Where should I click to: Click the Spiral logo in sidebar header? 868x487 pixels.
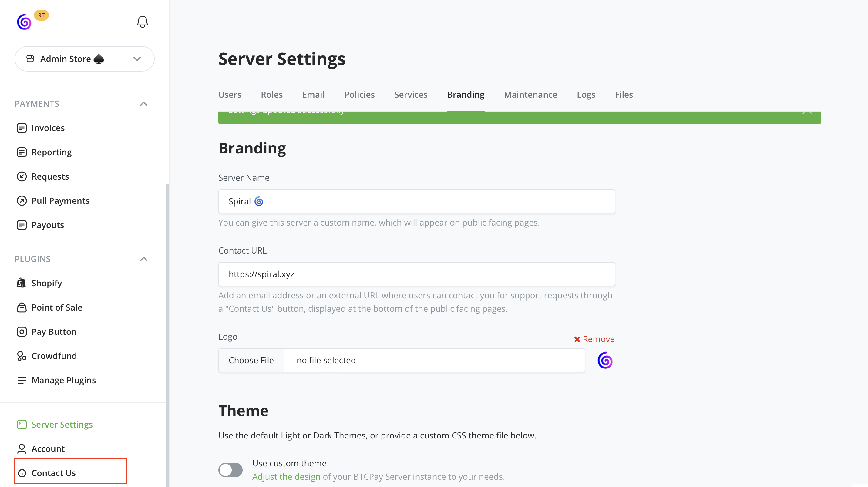pyautogui.click(x=24, y=22)
